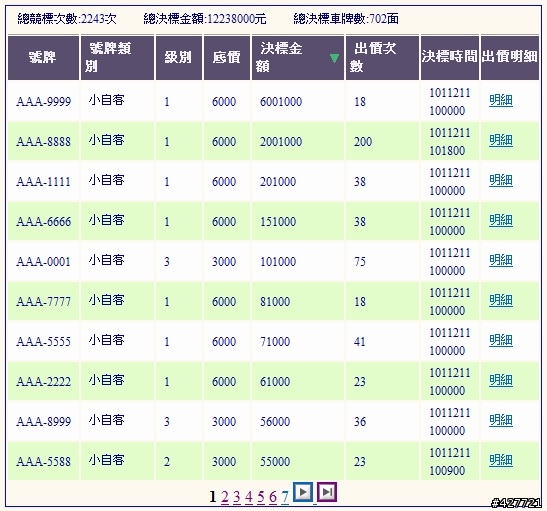Go to page 4

(x=249, y=496)
